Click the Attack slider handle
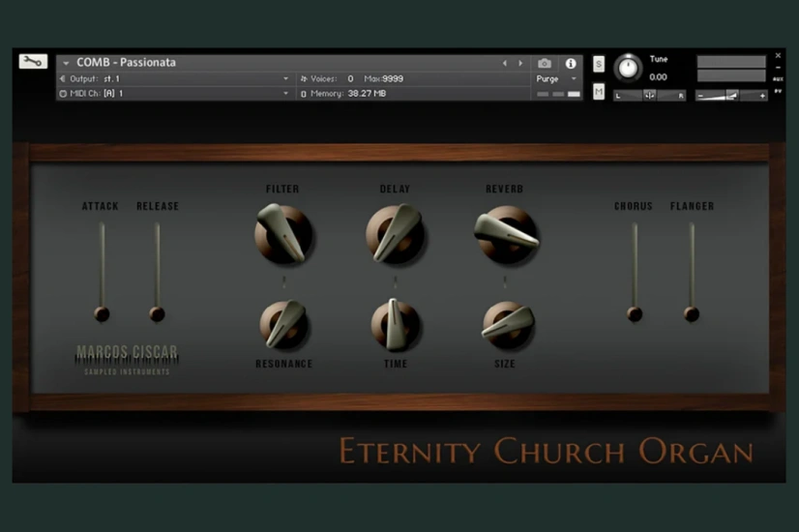 pyautogui.click(x=102, y=314)
